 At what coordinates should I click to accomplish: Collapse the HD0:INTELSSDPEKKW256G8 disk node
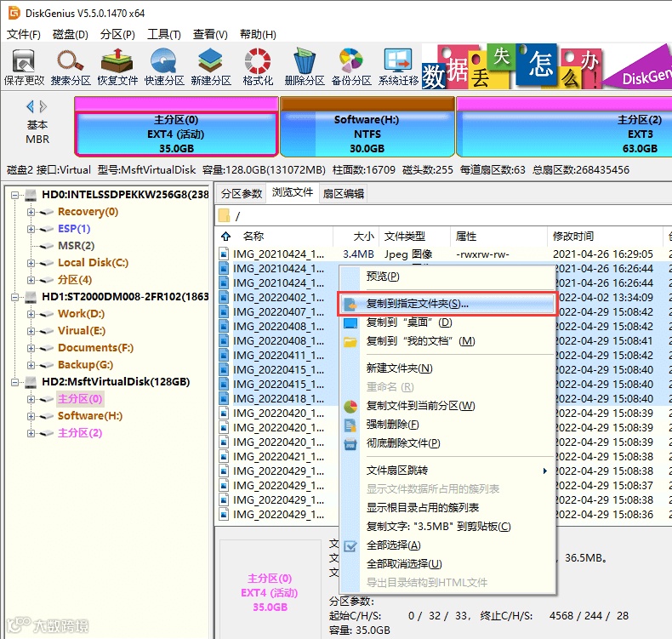[14, 195]
